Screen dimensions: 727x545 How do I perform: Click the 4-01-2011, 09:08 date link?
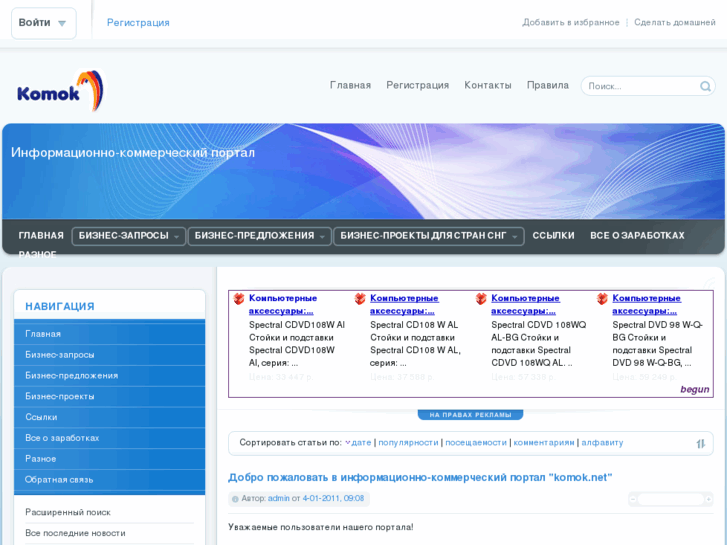pos(333,499)
